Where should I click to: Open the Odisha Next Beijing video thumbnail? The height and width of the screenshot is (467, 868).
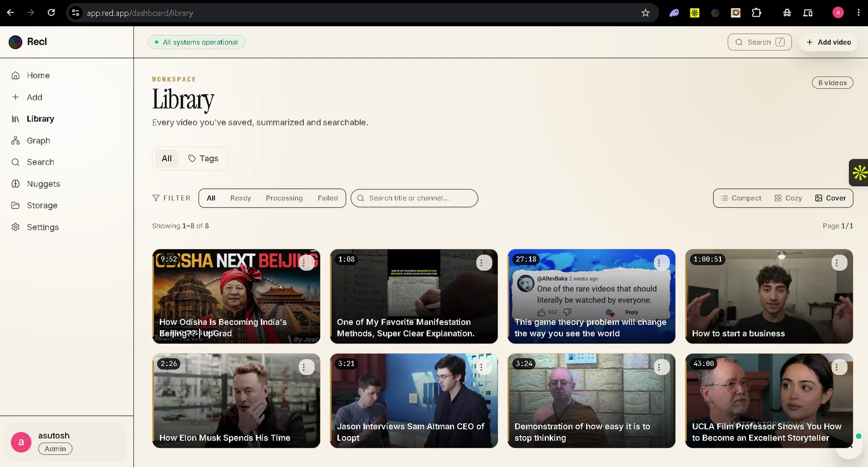[236, 296]
